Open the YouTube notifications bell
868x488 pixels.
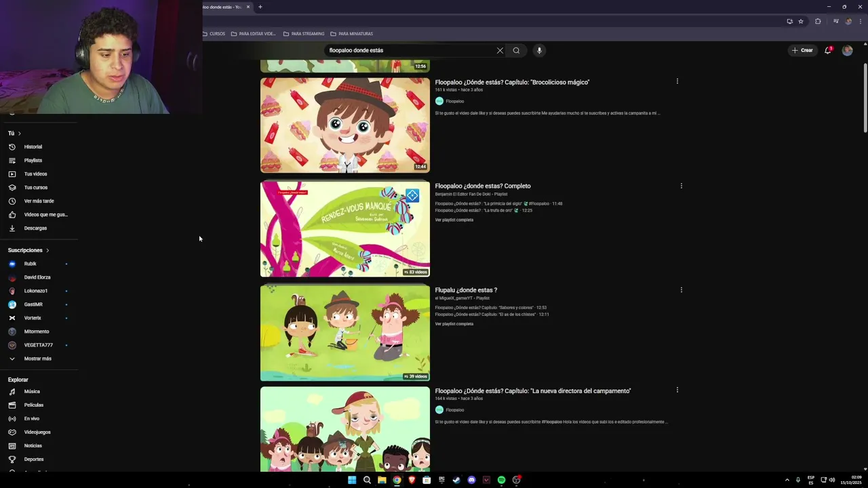tap(828, 50)
